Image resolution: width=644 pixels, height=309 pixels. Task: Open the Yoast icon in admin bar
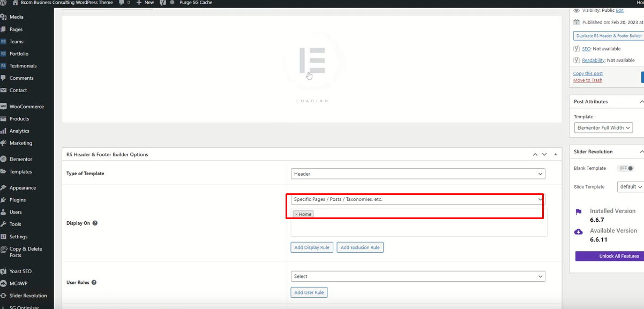tap(162, 3)
